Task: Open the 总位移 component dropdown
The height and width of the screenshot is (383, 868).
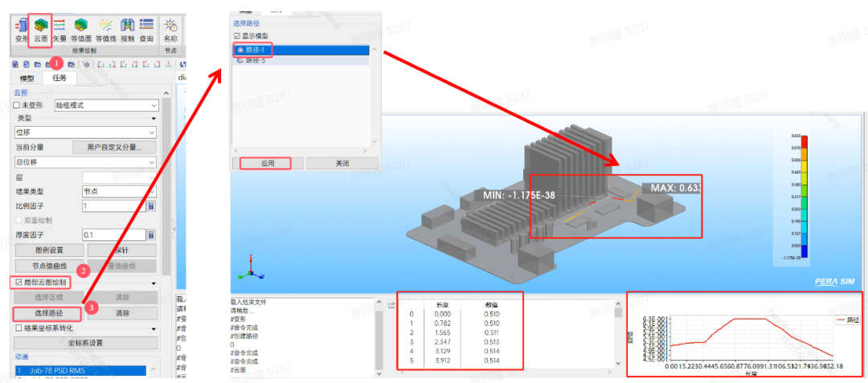Action: click(86, 162)
